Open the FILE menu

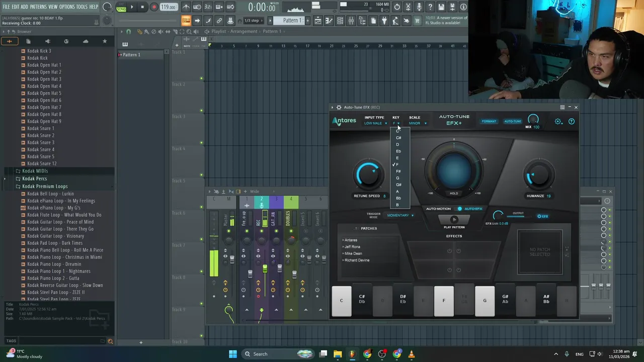(x=7, y=7)
